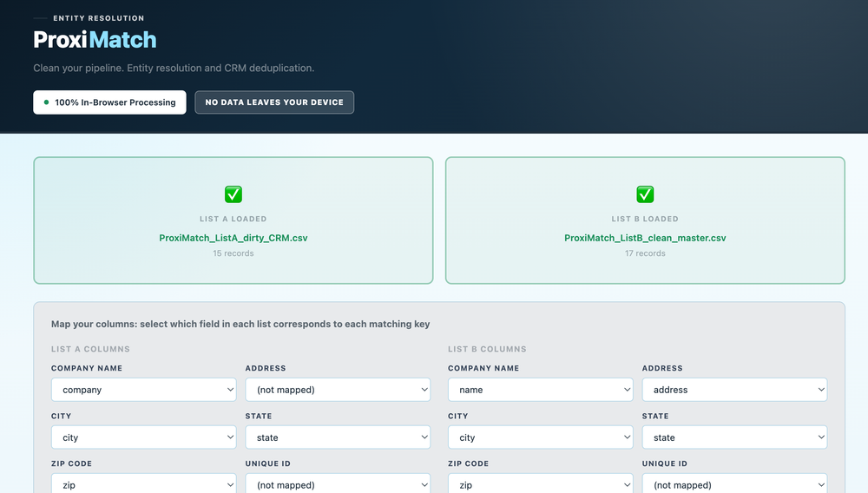Screen dimensions: 868x493
Task: Click ProxiMatch_ListA_dirty_CRM.csv file name
Action: point(233,238)
